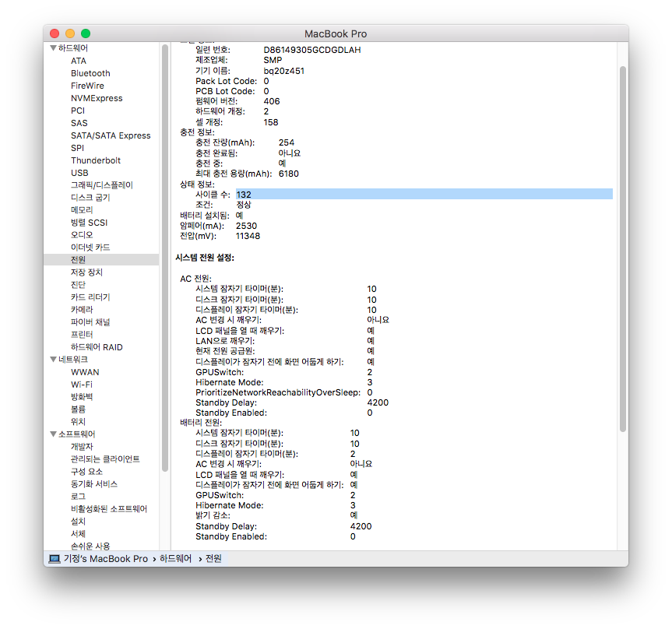This screenshot has height=629, width=672.
Task: Collapse the 하드웨어 section triangle
Action: [53, 48]
